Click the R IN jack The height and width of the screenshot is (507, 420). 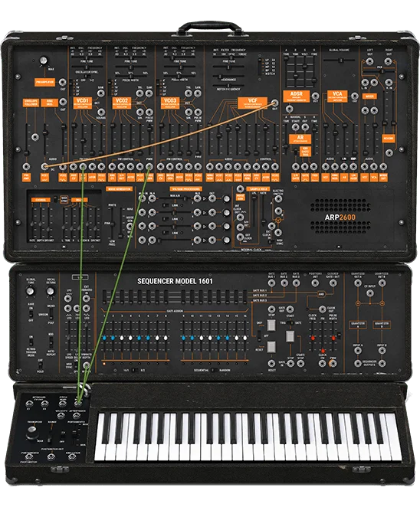point(389,83)
